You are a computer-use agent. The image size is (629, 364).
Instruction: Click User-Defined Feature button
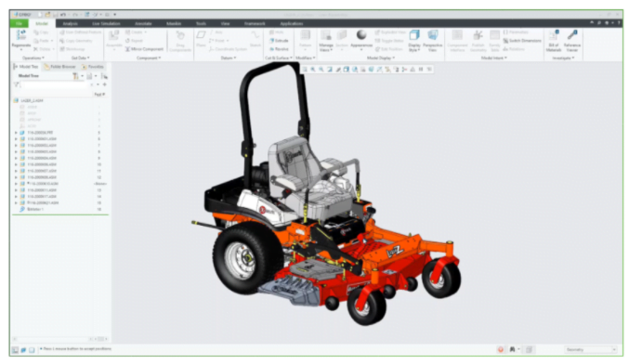coord(80,32)
